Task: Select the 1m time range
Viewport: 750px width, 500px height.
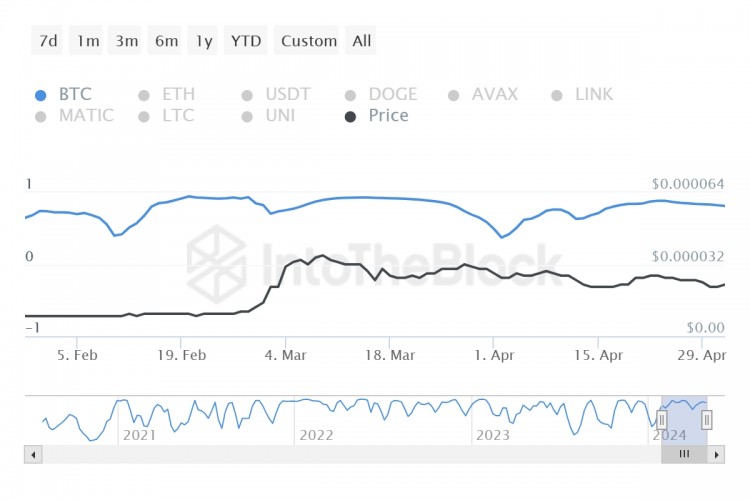Action: (86, 41)
